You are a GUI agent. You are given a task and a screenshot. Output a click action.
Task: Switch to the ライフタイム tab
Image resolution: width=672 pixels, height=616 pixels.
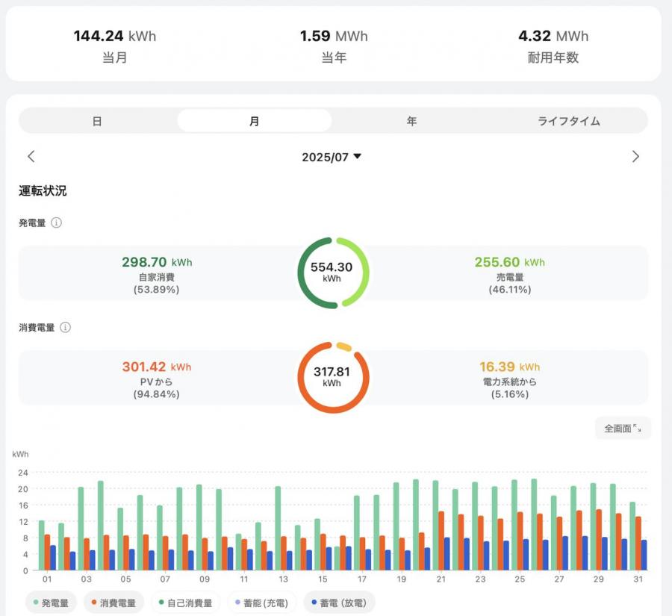coord(569,121)
